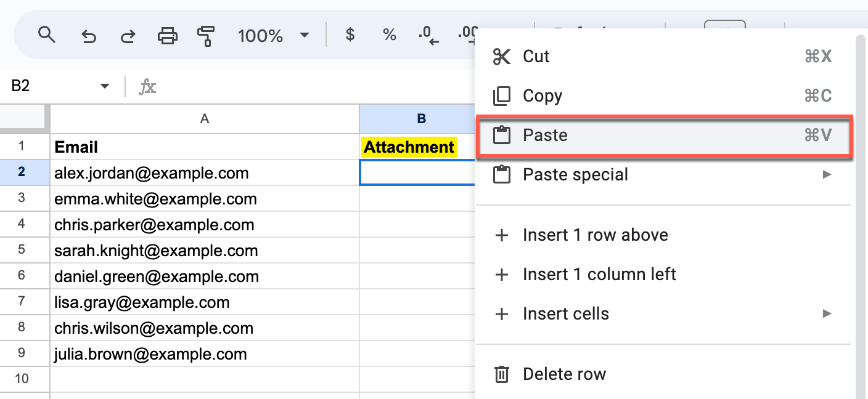Viewport: 868px width, 399px height.
Task: Click the Redo icon
Action: pyautogui.click(x=128, y=35)
